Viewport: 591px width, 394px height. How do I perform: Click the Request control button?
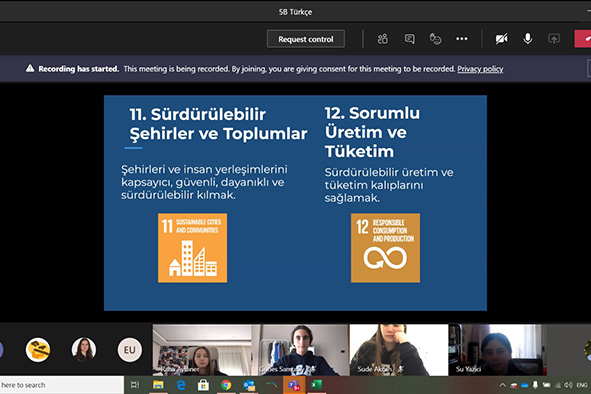coord(306,39)
